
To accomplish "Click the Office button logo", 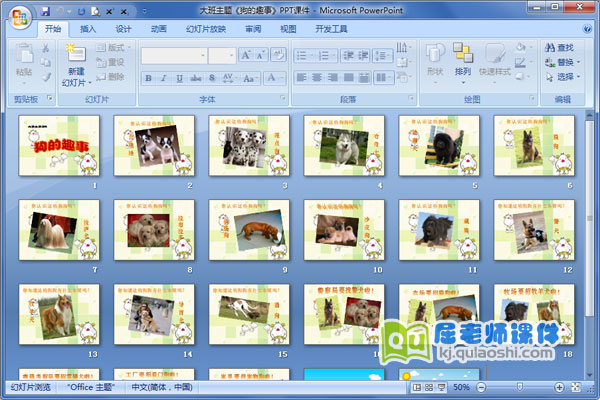I will click(19, 20).
